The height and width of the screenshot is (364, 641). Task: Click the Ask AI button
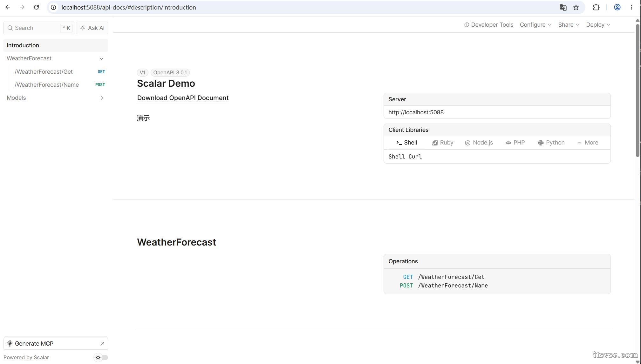pyautogui.click(x=92, y=28)
